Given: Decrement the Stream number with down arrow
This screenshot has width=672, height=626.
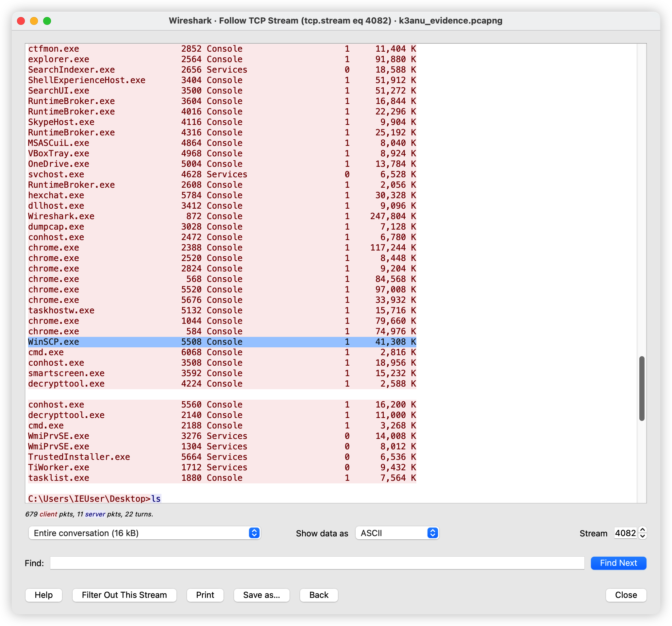Looking at the screenshot, I should [643, 536].
